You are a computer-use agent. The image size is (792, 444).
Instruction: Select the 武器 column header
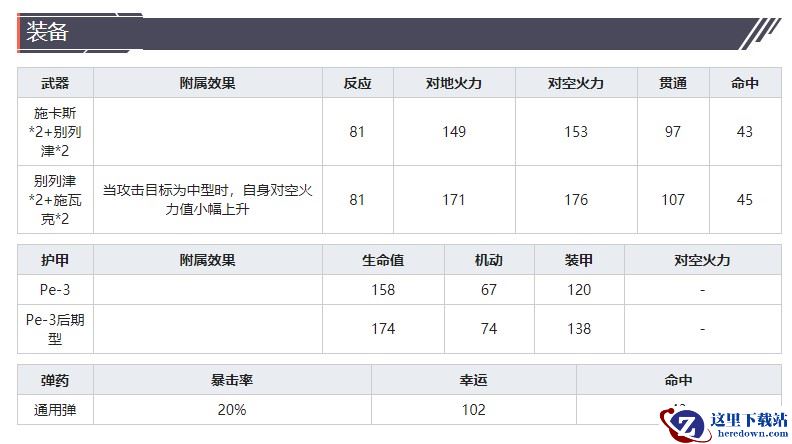click(55, 83)
